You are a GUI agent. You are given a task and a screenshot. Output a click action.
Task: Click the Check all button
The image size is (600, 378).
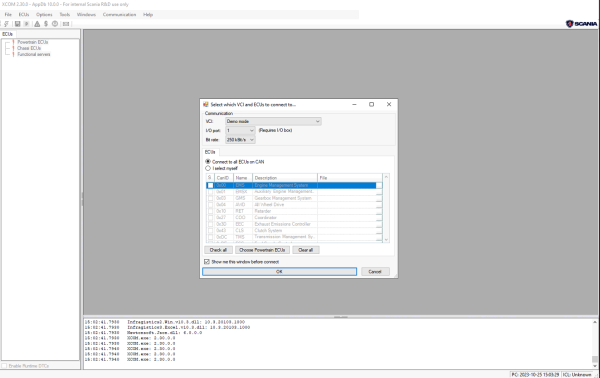pyautogui.click(x=218, y=250)
